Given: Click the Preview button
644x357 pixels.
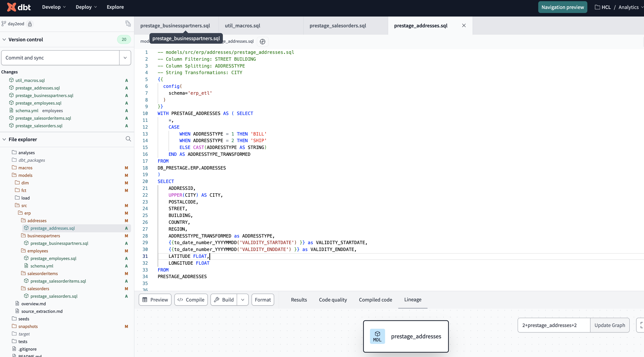Looking at the screenshot, I should [155, 299].
